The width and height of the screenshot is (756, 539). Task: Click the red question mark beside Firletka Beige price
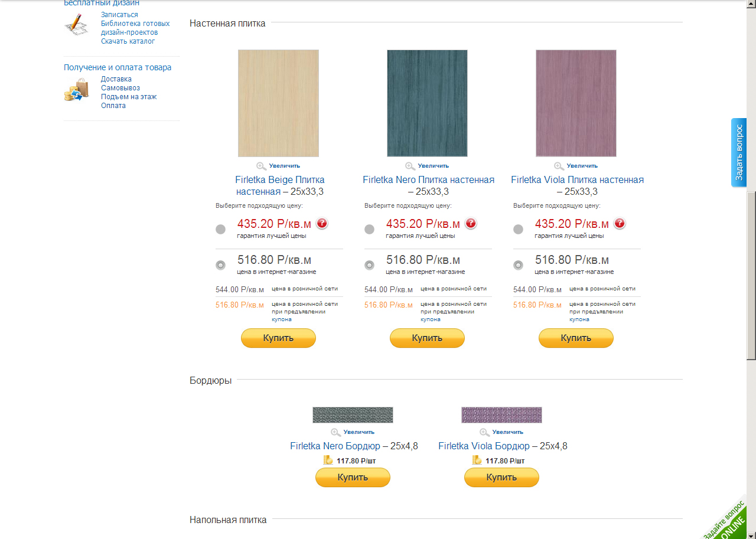(322, 223)
